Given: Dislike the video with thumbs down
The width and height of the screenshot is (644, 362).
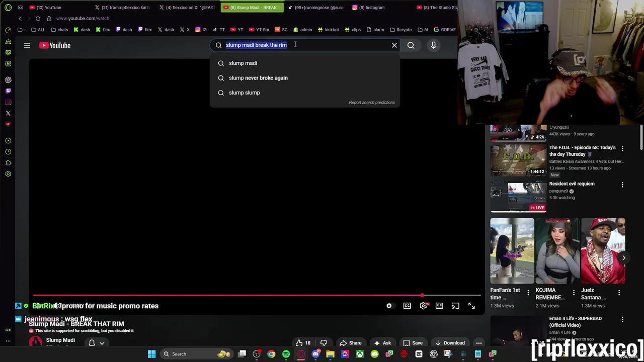Looking at the screenshot, I should coord(324,343).
